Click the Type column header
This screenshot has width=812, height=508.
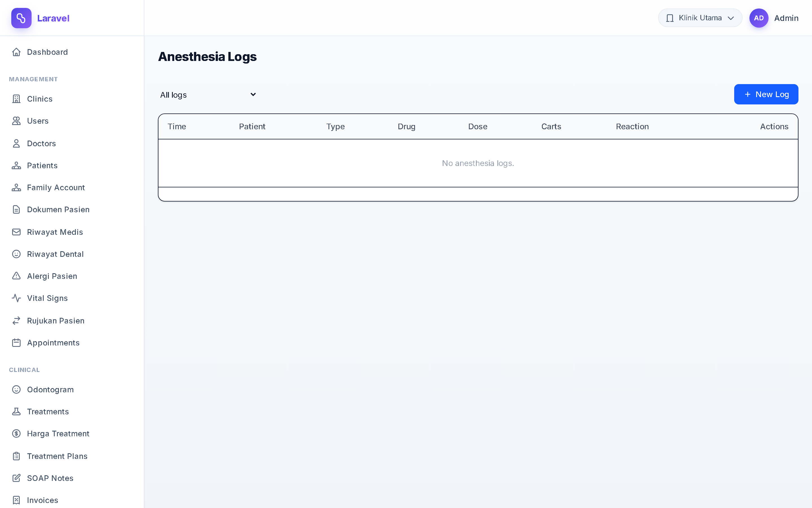pyautogui.click(x=336, y=127)
